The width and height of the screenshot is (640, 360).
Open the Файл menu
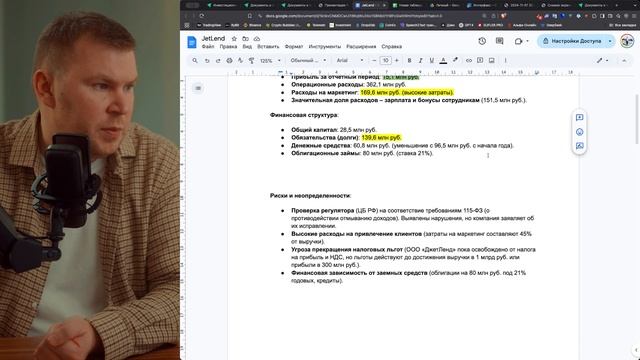(x=208, y=47)
